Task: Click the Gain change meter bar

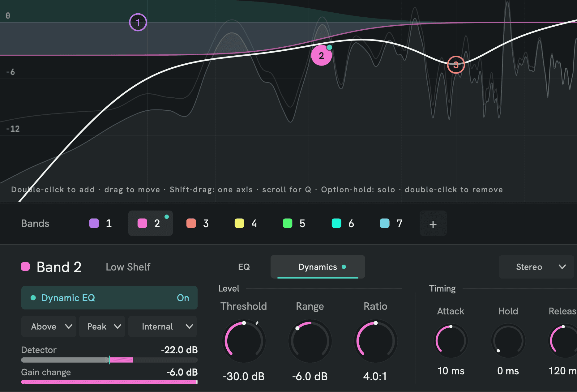Action: [x=109, y=382]
